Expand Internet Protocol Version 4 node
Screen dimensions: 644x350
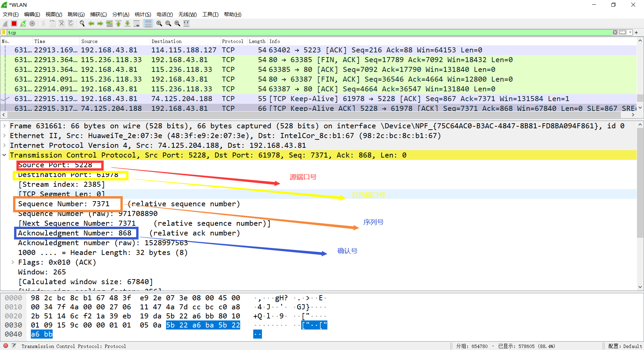pos(4,145)
